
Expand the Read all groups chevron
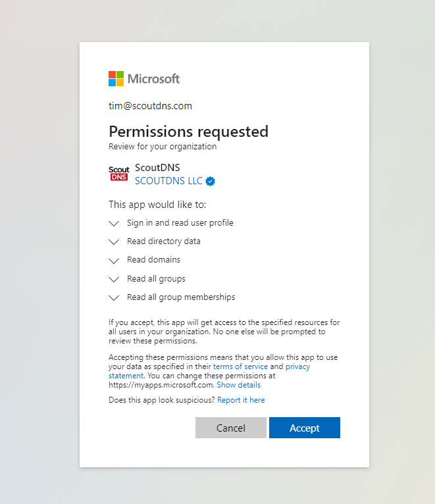(x=115, y=279)
